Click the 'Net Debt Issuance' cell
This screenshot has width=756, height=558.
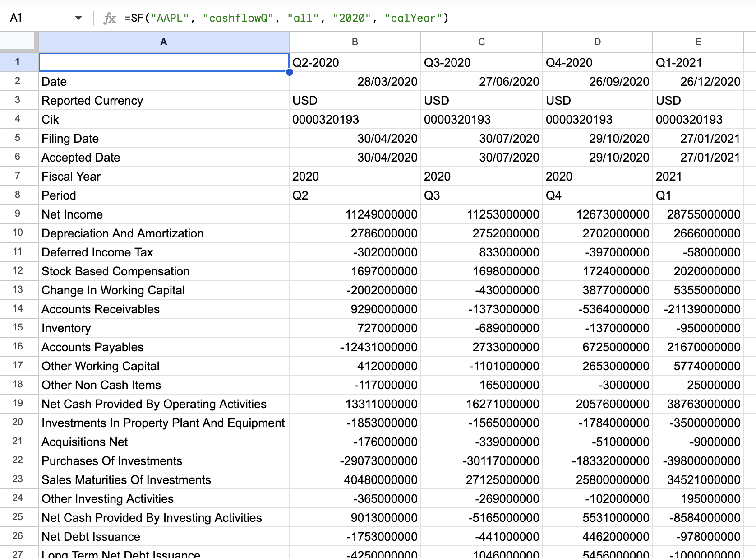tap(164, 537)
